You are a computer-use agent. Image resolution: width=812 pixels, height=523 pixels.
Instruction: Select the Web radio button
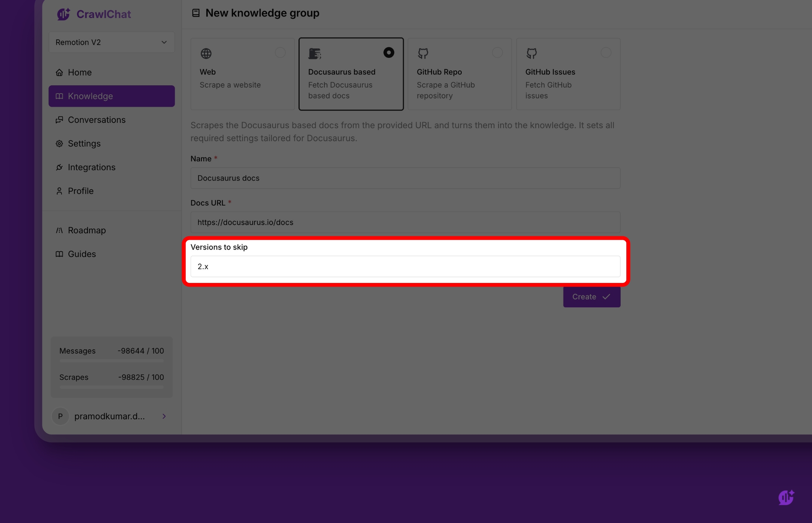point(280,53)
